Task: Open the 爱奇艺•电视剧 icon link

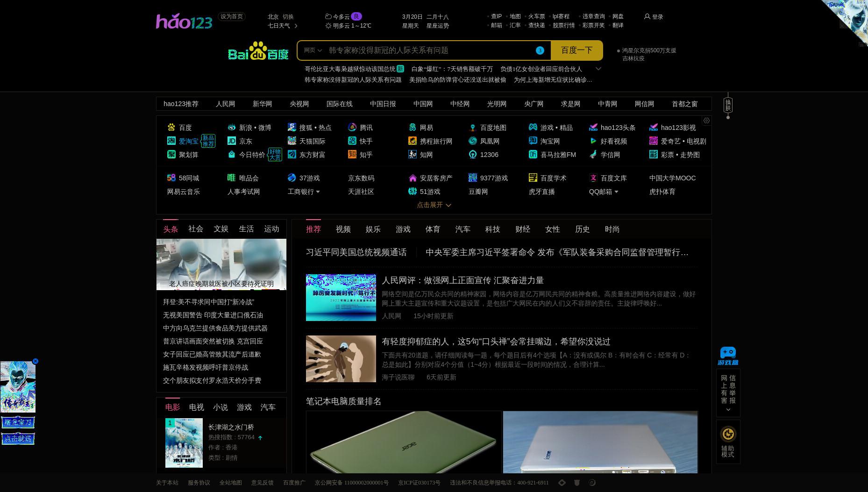Action: point(654,141)
